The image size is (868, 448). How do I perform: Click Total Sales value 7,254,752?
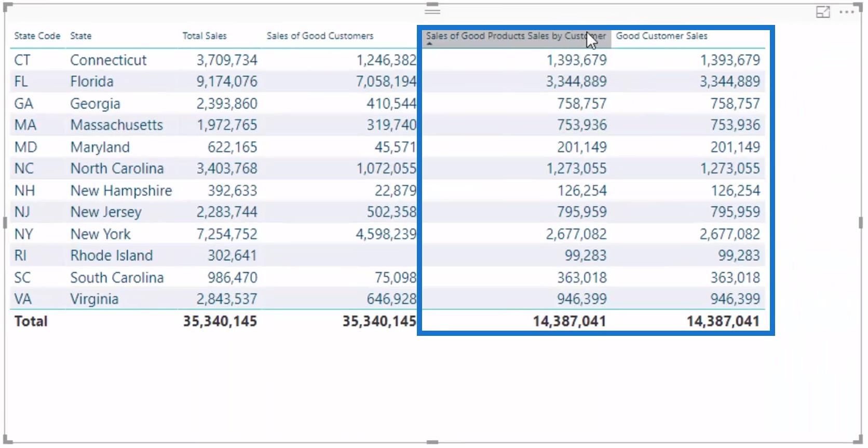[227, 234]
